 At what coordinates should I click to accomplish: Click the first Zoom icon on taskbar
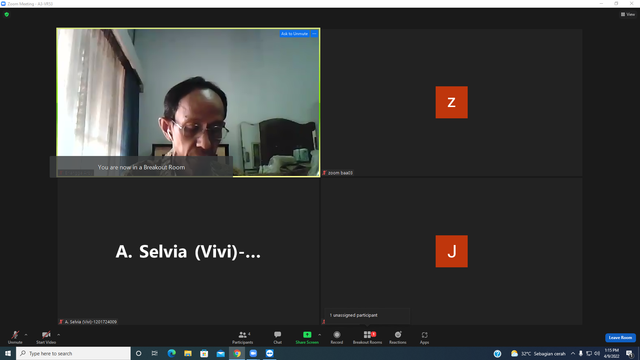(253, 353)
